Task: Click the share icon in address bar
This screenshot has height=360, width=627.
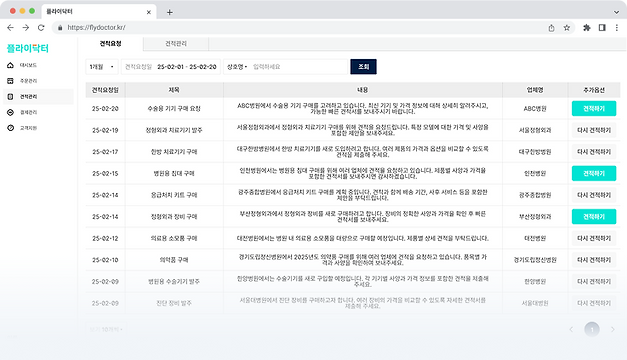Action: pos(551,28)
